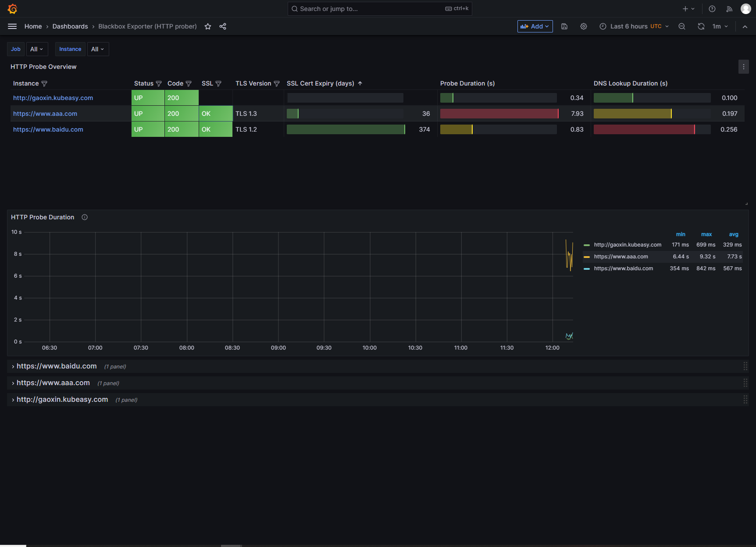Grab the gaoxin.kubeasy.com row drag handle
Viewport: 756px width, 547px height.
point(745,400)
